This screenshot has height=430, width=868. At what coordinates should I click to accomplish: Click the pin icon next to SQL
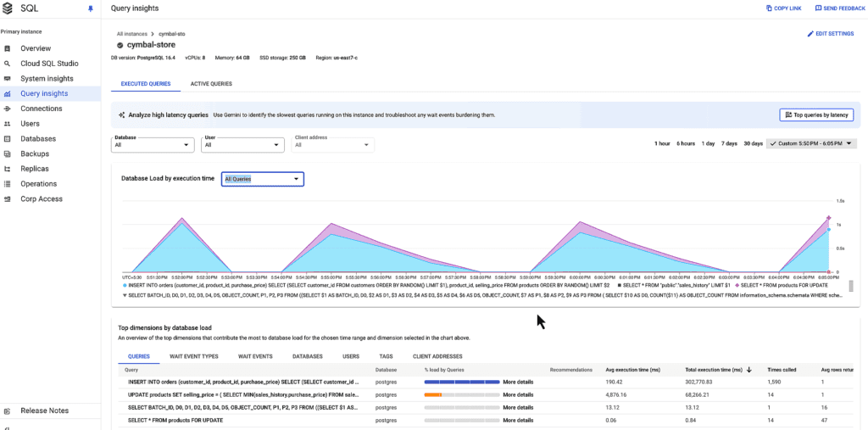(91, 8)
